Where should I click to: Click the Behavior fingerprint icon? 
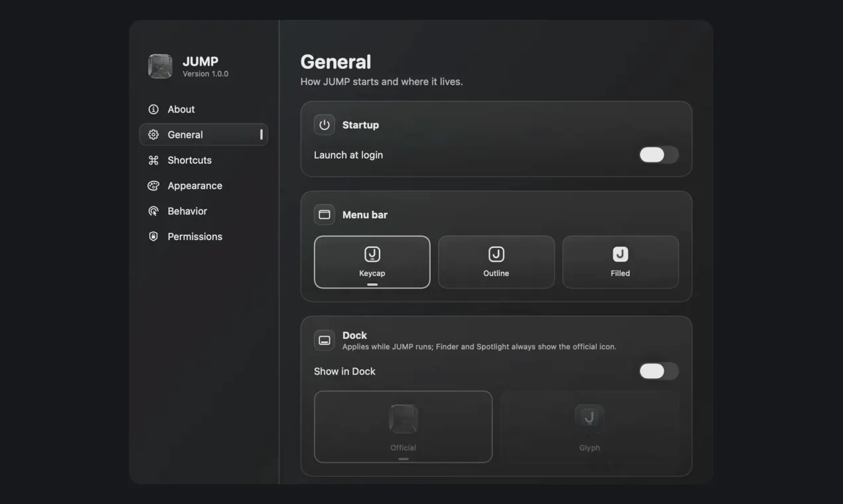point(153,211)
